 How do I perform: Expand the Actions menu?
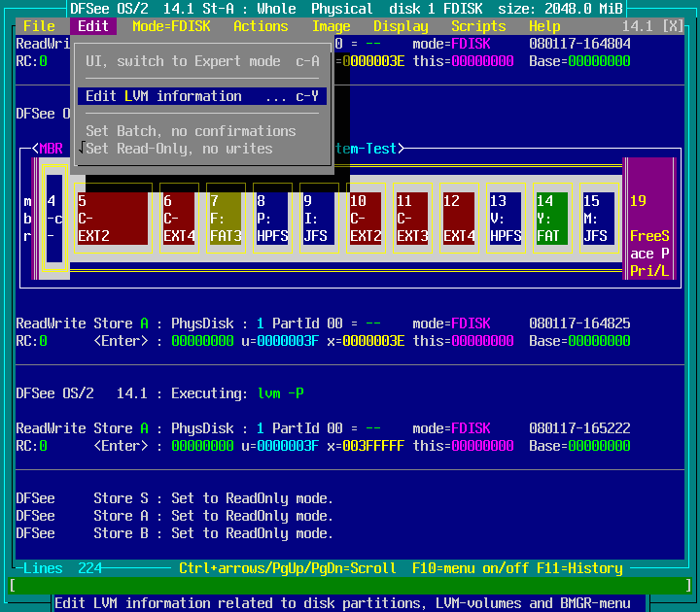261,26
